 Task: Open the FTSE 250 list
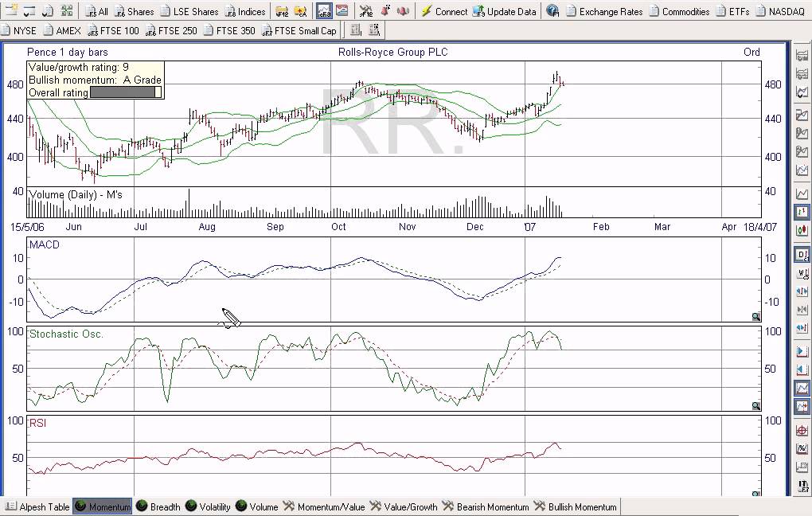coord(171,30)
